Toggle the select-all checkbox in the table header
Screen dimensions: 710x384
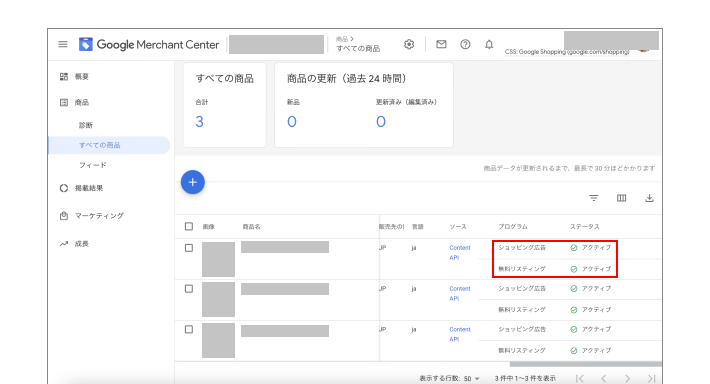click(189, 226)
